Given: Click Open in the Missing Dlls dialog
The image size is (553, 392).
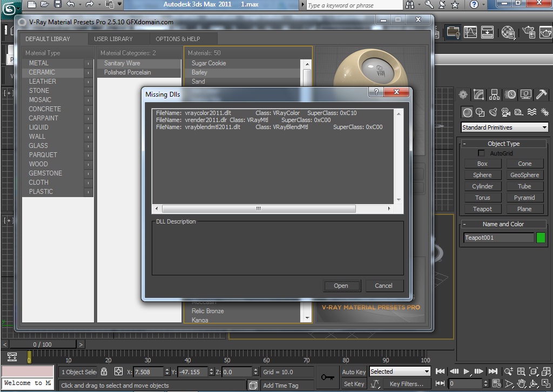Looking at the screenshot, I should point(341,286).
